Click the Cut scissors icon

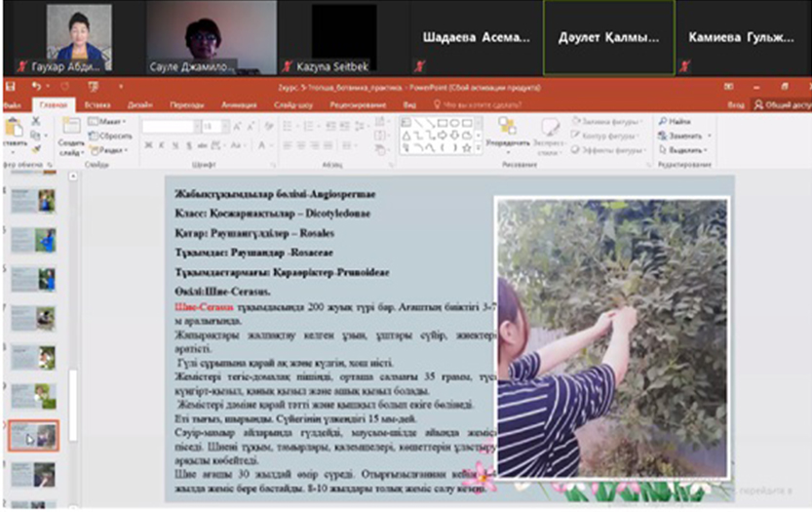coord(35,122)
